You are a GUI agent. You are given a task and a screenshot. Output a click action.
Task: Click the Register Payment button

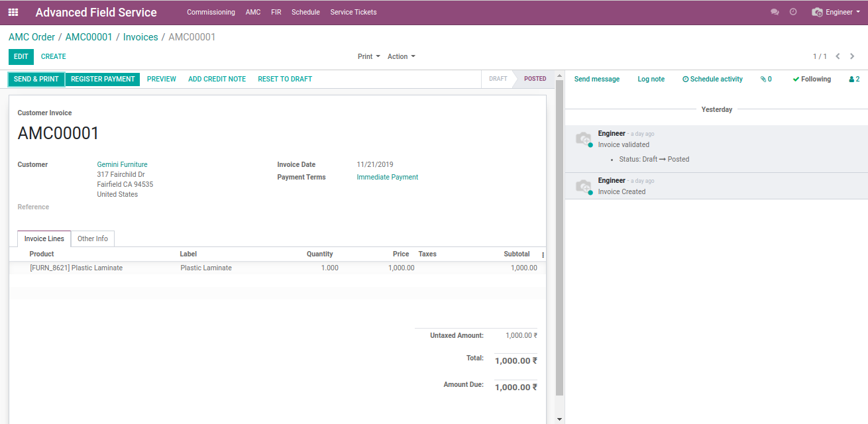tap(103, 79)
